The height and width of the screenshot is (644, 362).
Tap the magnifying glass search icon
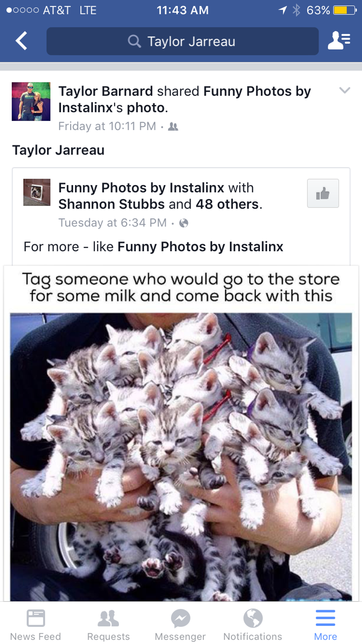(134, 41)
